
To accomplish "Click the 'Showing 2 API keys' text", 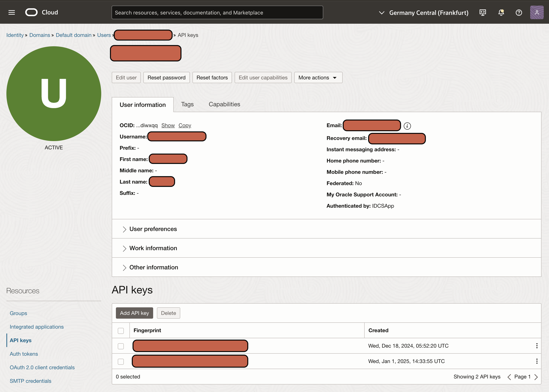I will click(x=477, y=377).
